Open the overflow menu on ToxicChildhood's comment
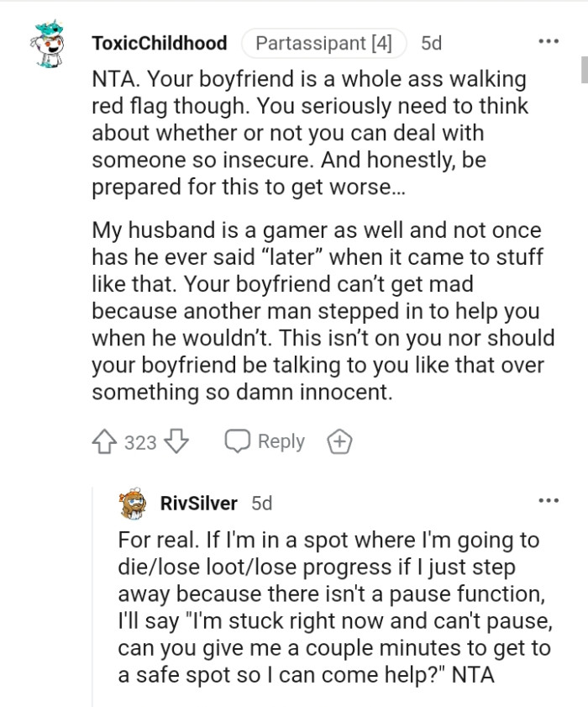Screen dimensions: 588x707 [549, 40]
